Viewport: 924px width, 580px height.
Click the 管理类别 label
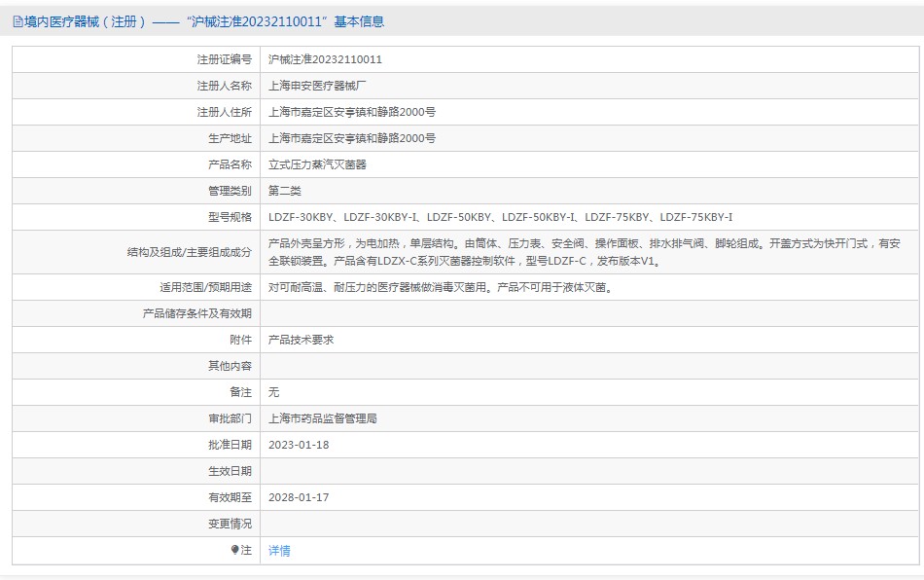pos(230,191)
